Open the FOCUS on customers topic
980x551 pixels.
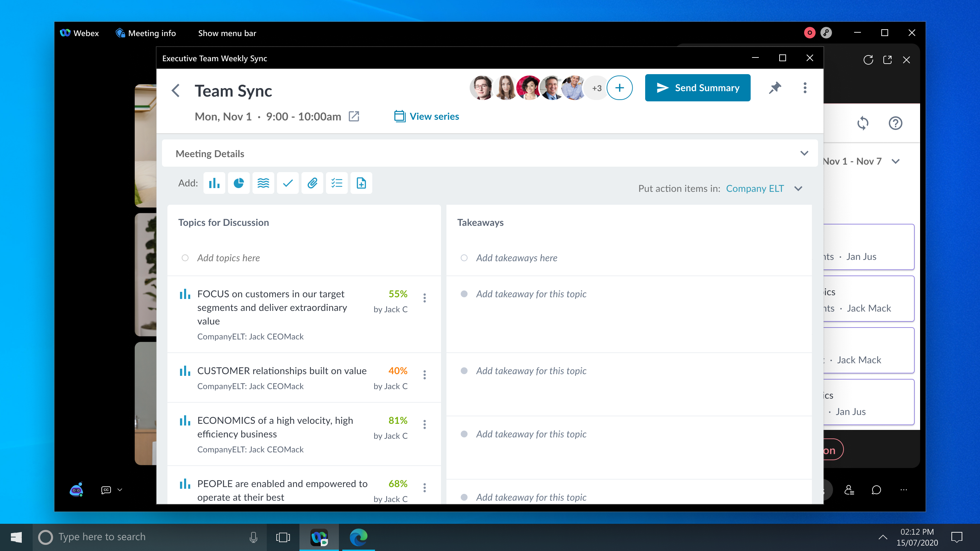[272, 307]
